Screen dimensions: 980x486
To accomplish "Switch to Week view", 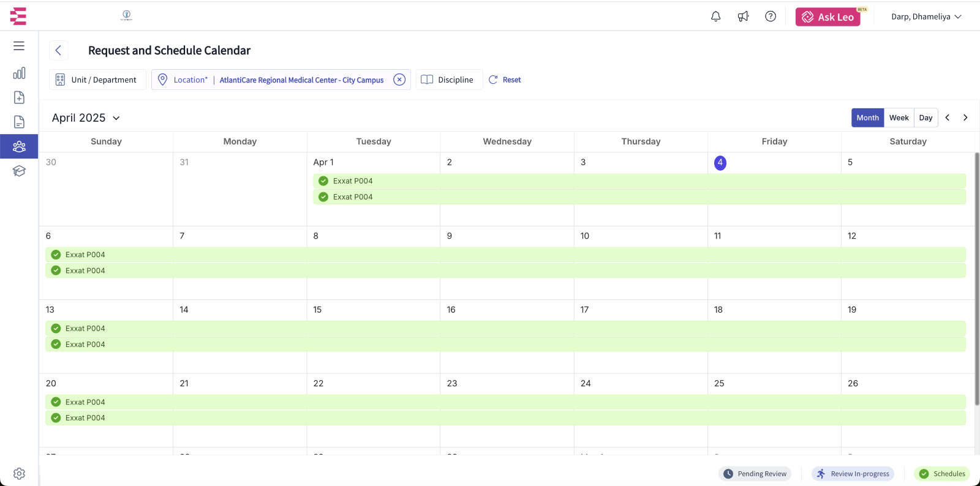I will [x=899, y=118].
